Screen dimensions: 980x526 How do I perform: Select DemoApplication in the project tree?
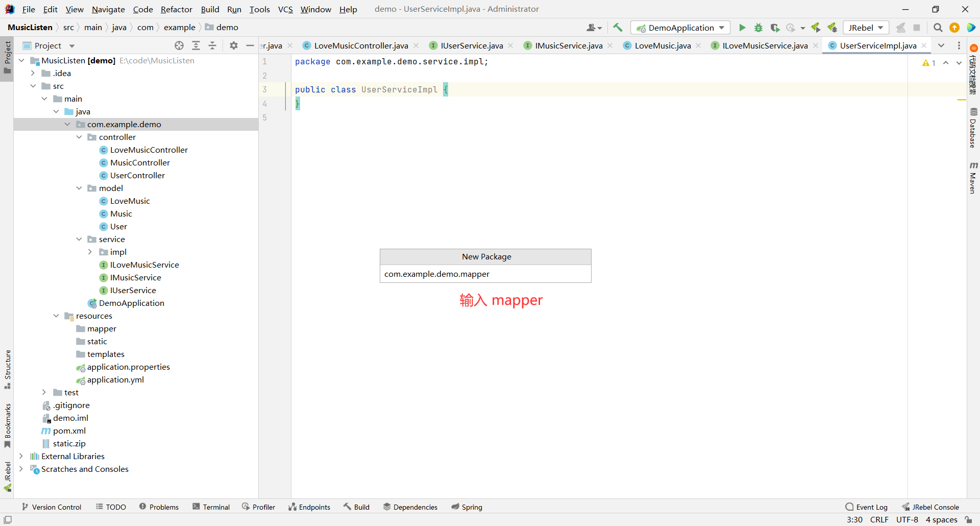pyautogui.click(x=131, y=303)
